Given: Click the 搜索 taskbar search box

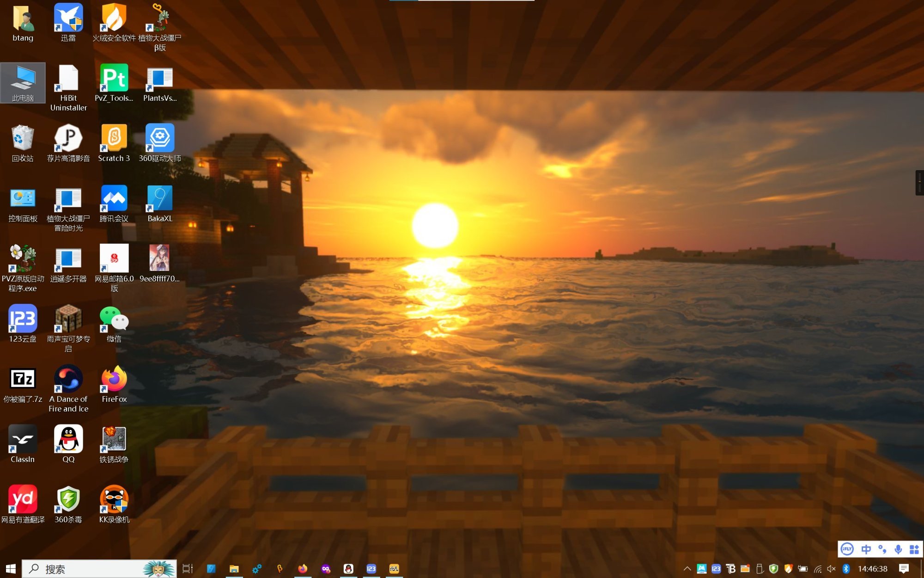Looking at the screenshot, I should [99, 569].
